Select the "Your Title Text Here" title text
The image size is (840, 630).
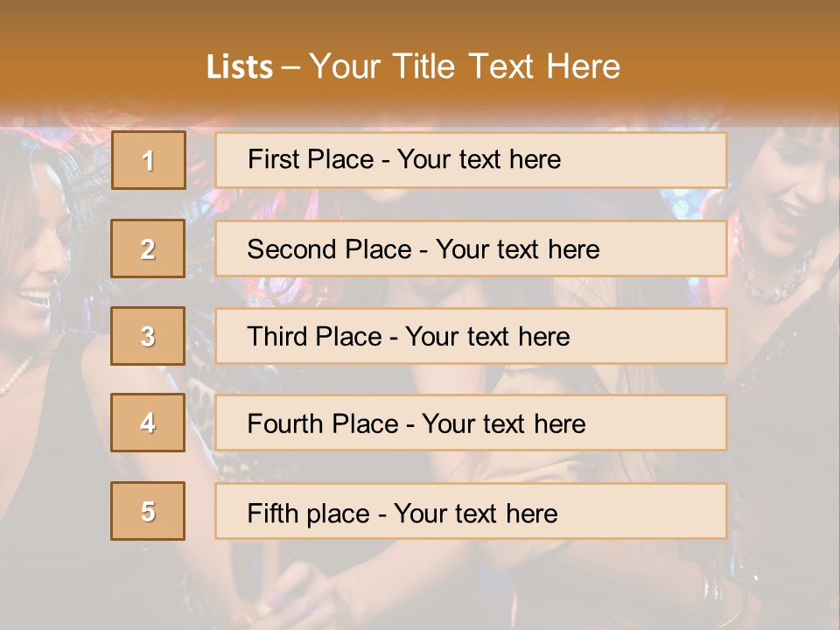point(465,66)
